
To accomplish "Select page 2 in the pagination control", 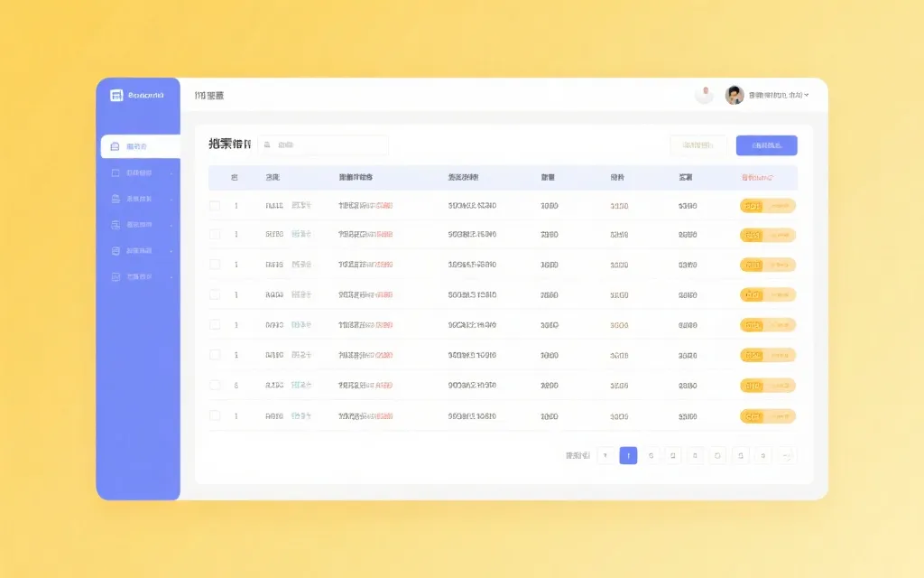I will 651,456.
